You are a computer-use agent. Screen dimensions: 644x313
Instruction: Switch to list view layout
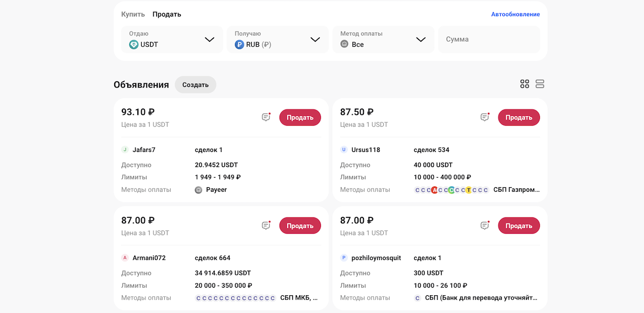coord(540,84)
